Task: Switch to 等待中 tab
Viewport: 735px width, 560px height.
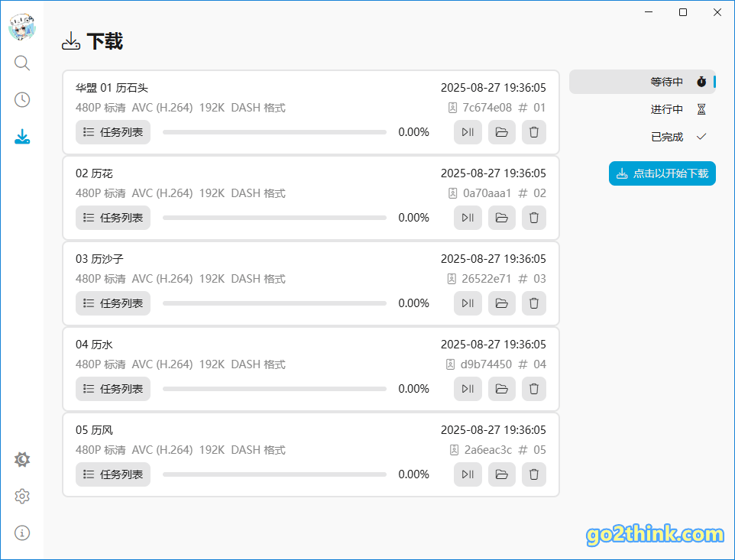Action: (643, 82)
